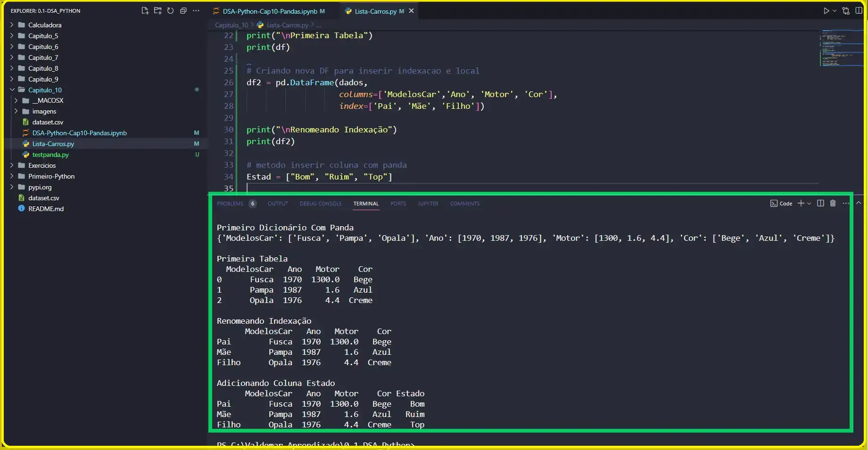Click the Explorer header title

click(x=45, y=11)
